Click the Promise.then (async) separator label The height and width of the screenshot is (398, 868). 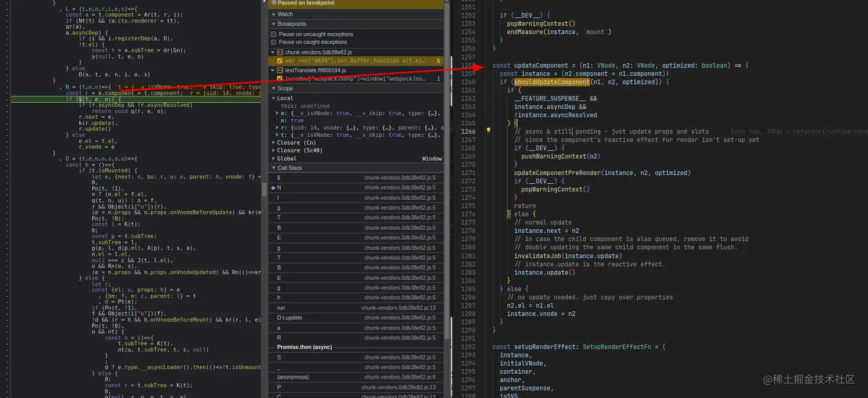[x=304, y=347]
